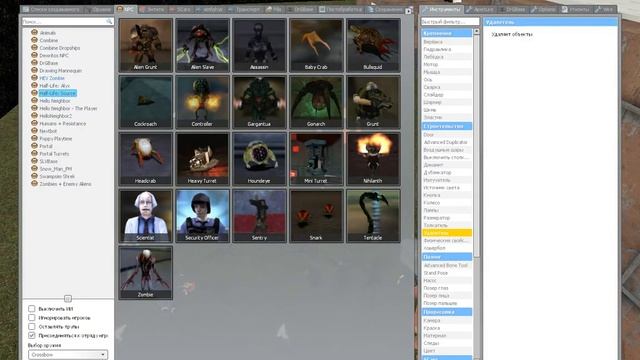The width and height of the screenshot is (640, 360).
Task: Switch to the Оружие tab
Action: tap(98, 9)
